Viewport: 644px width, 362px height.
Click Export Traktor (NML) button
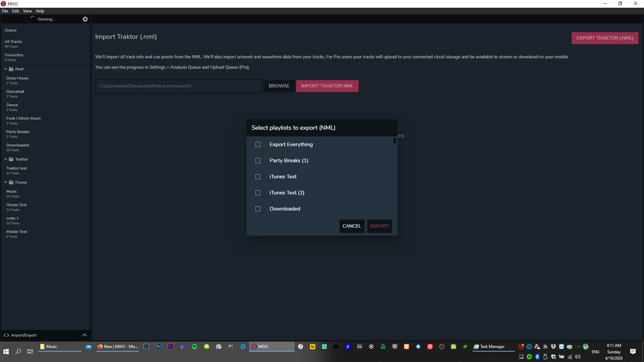605,38
